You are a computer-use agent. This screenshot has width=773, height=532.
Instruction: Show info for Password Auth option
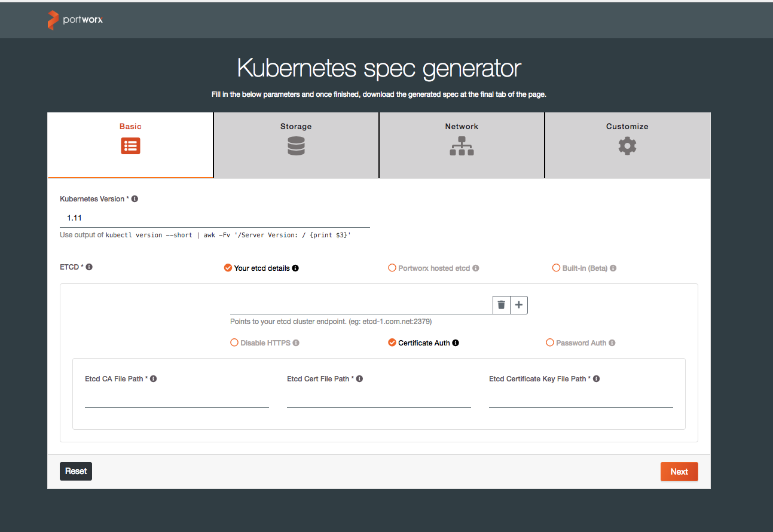612,343
